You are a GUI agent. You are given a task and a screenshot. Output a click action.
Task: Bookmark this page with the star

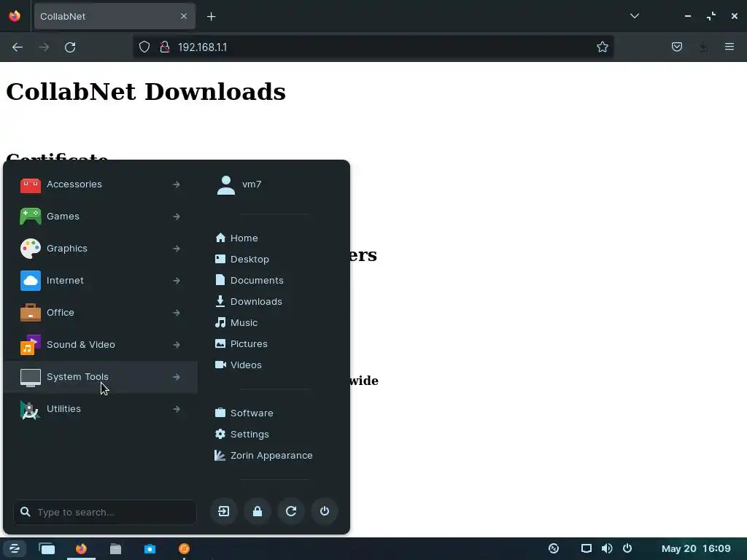tap(602, 47)
